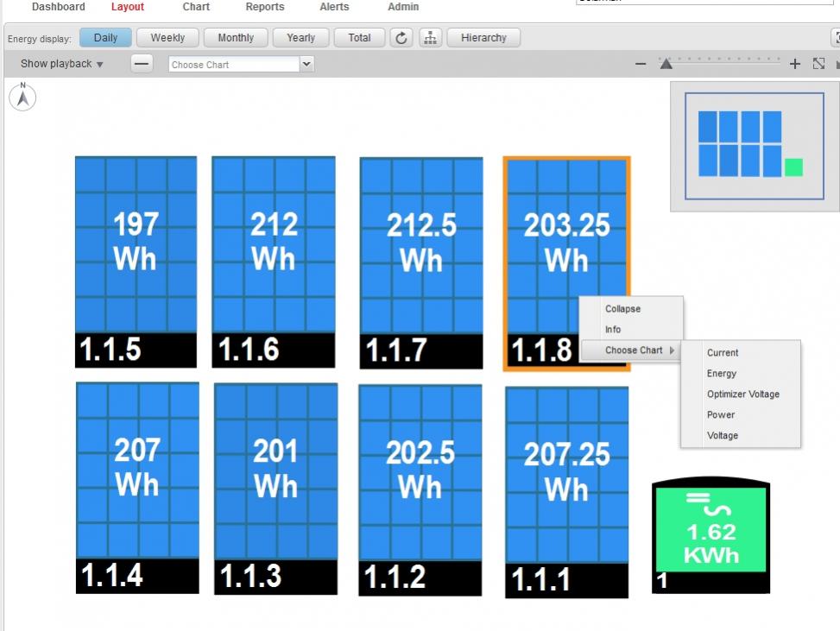Switch energy display to Monthly

pyautogui.click(x=236, y=38)
